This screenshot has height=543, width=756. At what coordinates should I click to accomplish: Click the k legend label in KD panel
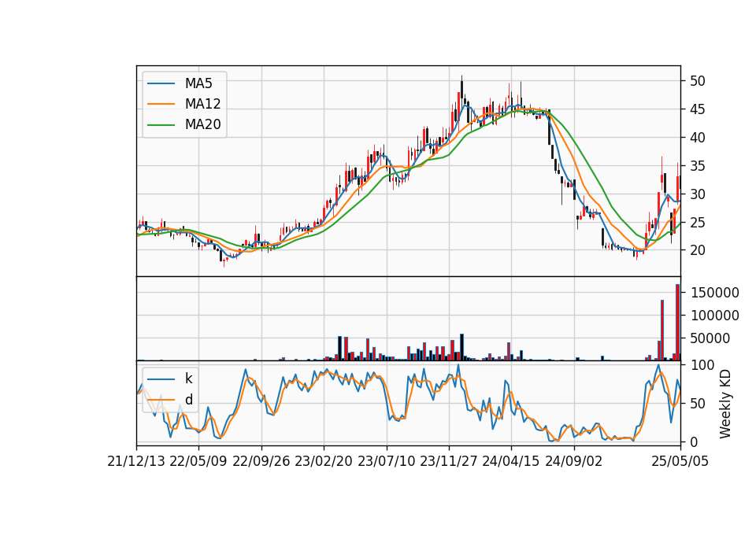(x=188, y=379)
